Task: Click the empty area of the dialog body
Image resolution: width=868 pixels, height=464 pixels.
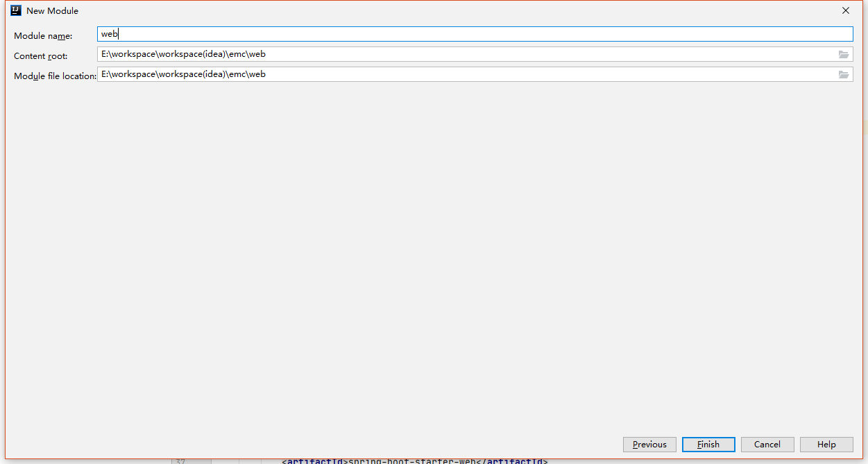Action: click(x=430, y=257)
